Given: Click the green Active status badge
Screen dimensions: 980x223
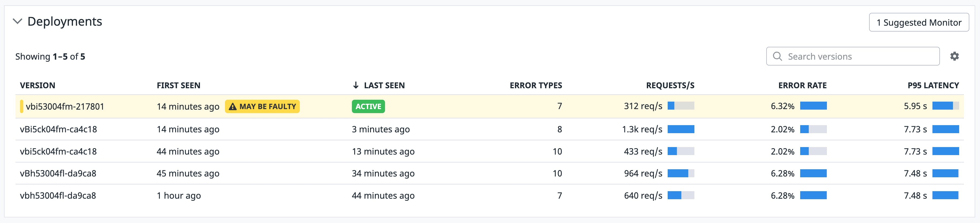Looking at the screenshot, I should [368, 106].
